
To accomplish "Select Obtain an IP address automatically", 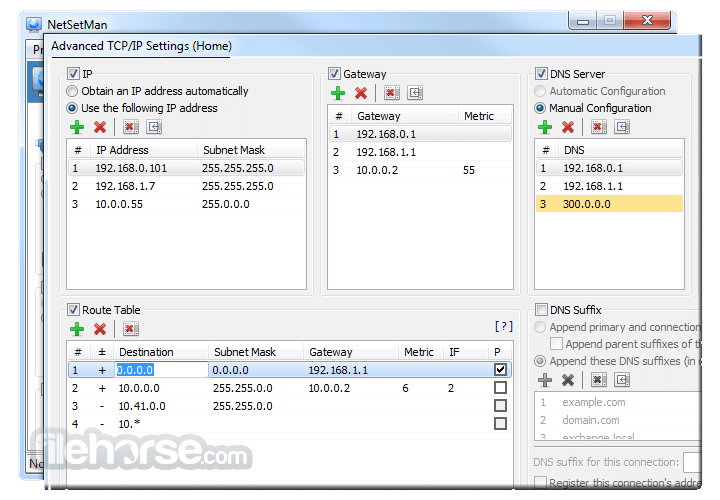I will coord(72,91).
